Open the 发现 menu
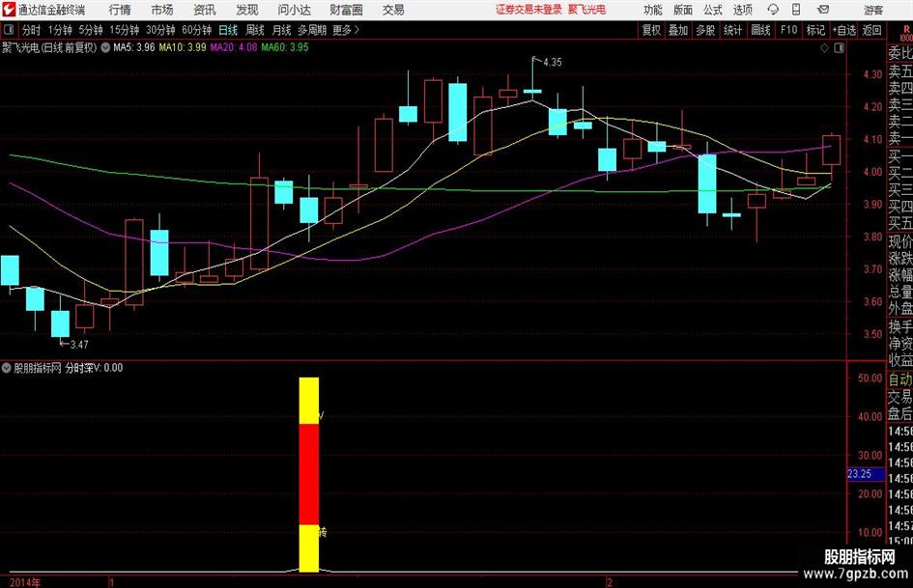This screenshot has width=913, height=588. pyautogui.click(x=247, y=10)
